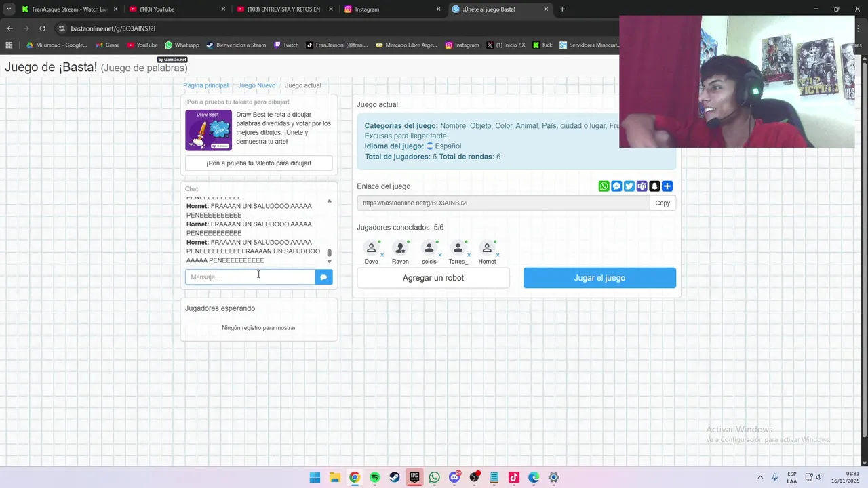
Task: Click the game link URL field
Action: [503, 203]
